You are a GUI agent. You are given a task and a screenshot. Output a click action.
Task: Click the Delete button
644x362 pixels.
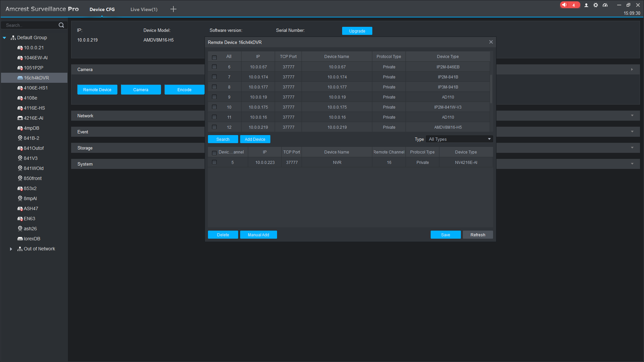223,235
